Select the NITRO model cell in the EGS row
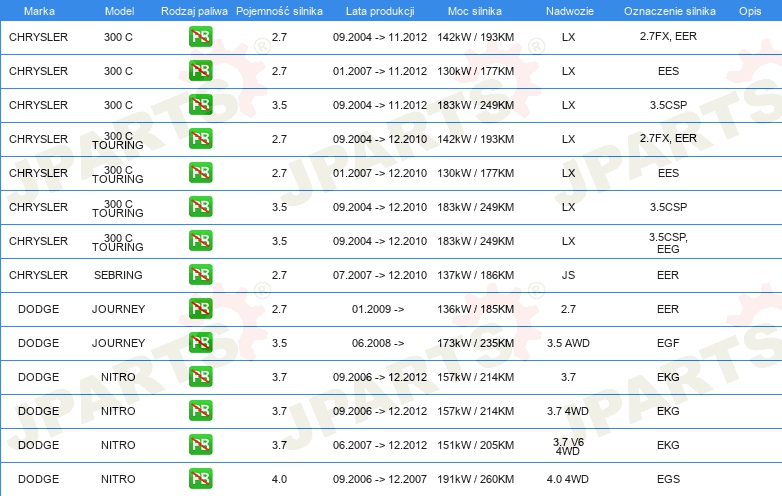Screen dimensions: 782x496 click(118, 479)
